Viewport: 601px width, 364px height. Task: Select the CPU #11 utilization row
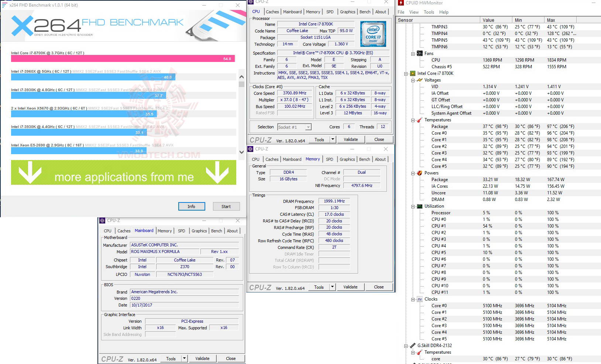tap(498, 292)
